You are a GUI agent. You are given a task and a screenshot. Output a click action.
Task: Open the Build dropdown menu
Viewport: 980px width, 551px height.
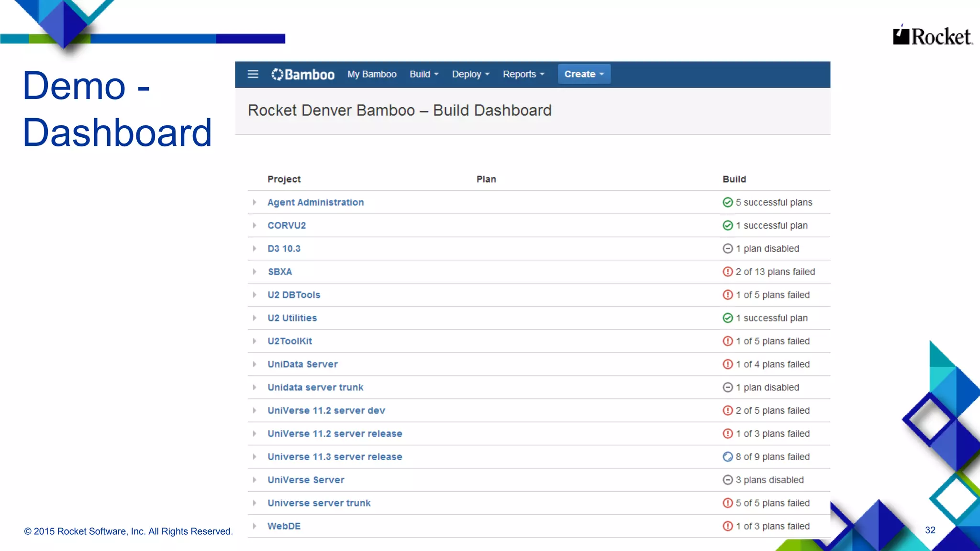coord(424,74)
